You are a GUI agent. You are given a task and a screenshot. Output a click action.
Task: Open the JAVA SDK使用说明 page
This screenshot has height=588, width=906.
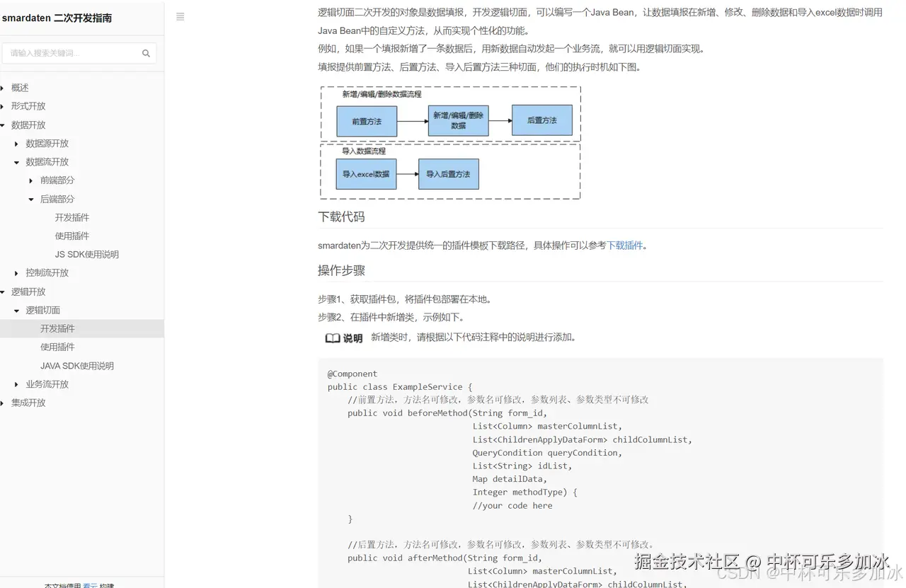pos(77,366)
